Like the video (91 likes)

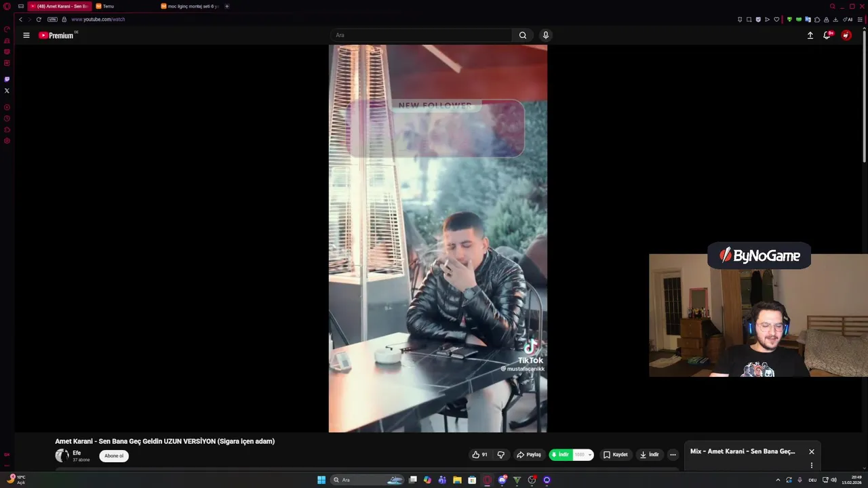[x=480, y=455]
